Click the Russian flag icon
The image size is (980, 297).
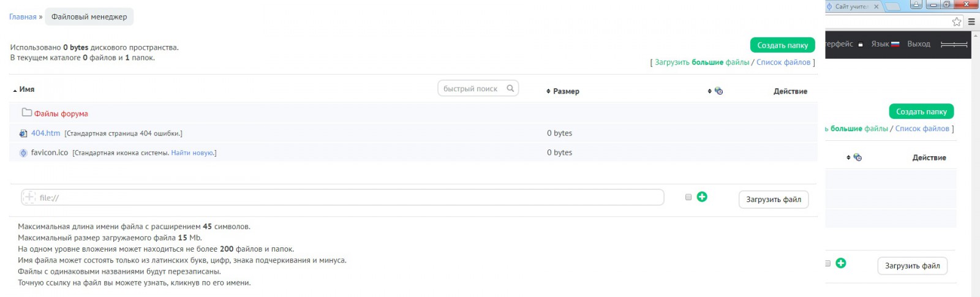point(895,44)
